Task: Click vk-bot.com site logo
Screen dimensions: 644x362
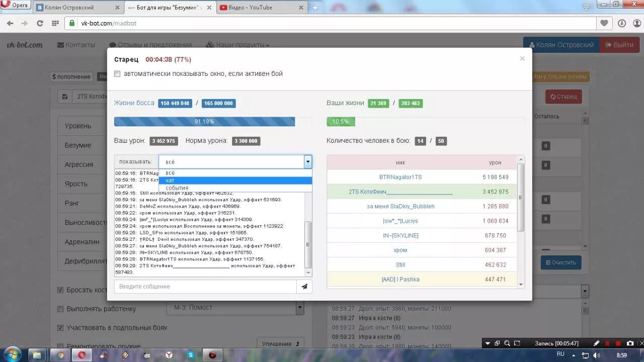Action: tap(25, 45)
